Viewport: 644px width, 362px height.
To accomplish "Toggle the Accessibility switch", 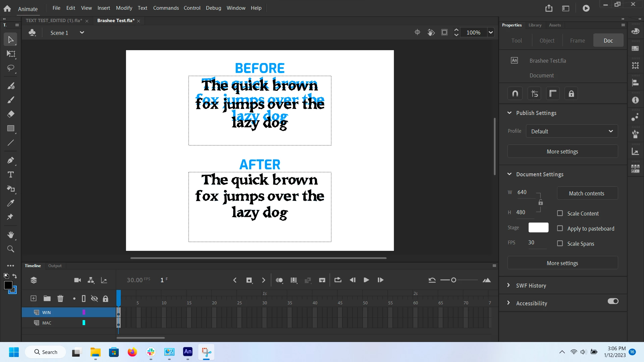I will [x=613, y=301].
